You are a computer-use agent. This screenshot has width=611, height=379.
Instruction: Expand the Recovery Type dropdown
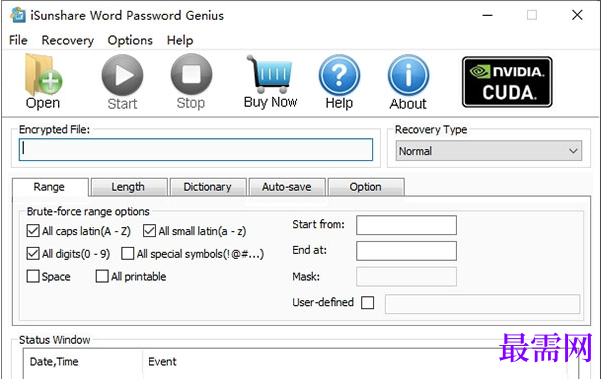(489, 151)
